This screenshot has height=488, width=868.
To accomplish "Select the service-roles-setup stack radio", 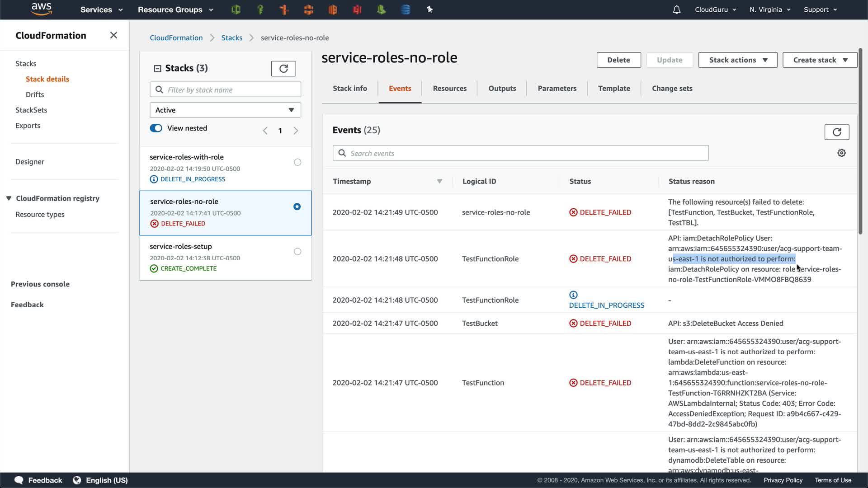I will click(297, 252).
